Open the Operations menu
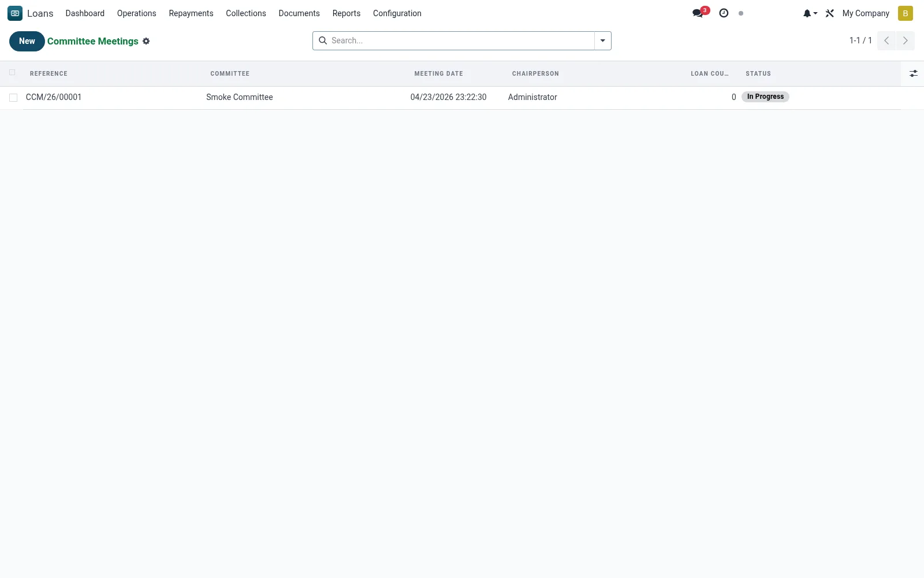This screenshot has width=924, height=578. coord(137,13)
